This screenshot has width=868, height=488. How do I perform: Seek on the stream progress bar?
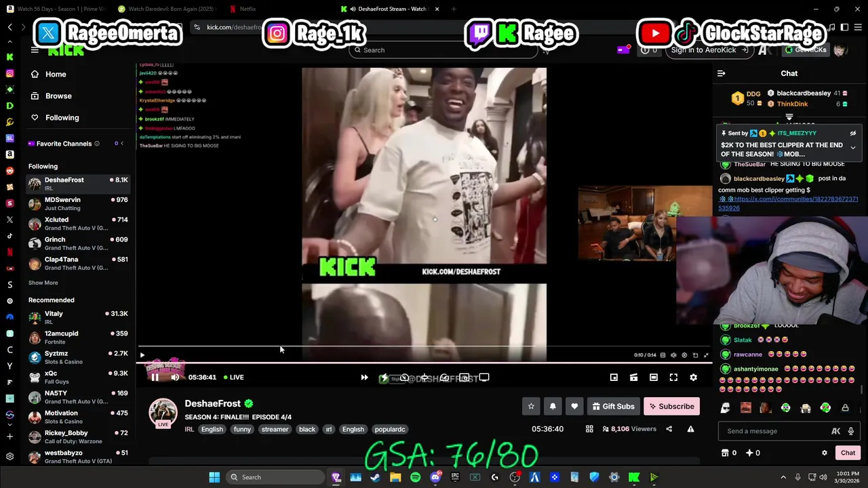click(424, 364)
